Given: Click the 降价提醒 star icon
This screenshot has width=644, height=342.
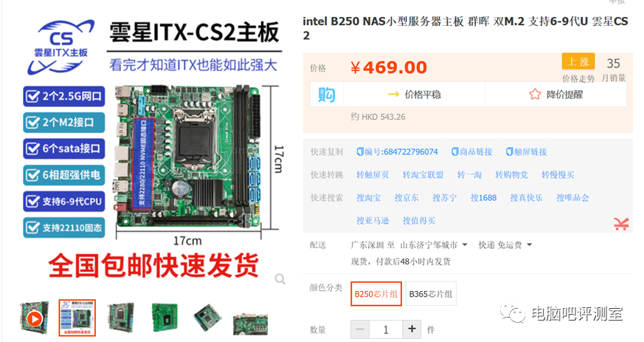Looking at the screenshot, I should coord(535,95).
